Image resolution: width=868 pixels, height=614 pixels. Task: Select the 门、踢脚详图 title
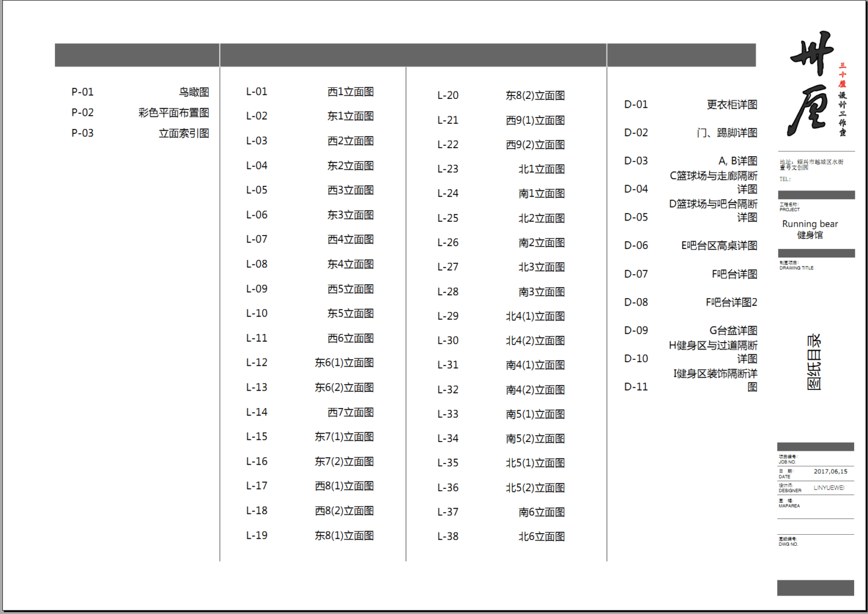727,133
